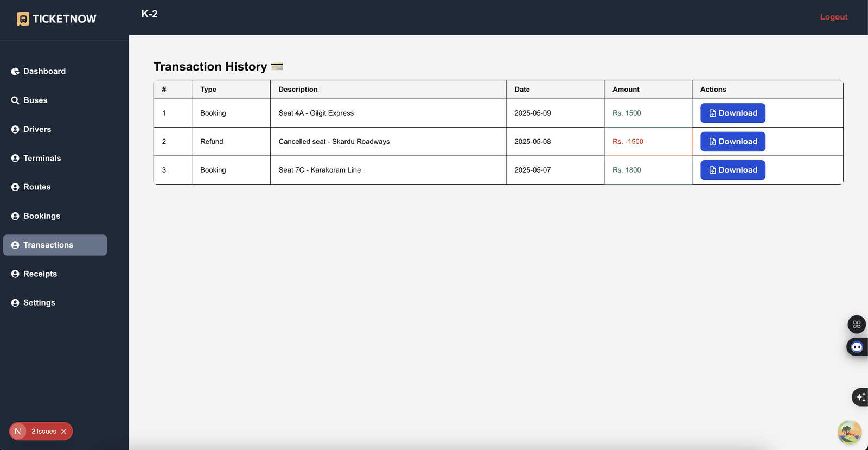Image resolution: width=868 pixels, height=450 pixels.
Task: Click the sparkle AI assistant icon
Action: (x=860, y=397)
